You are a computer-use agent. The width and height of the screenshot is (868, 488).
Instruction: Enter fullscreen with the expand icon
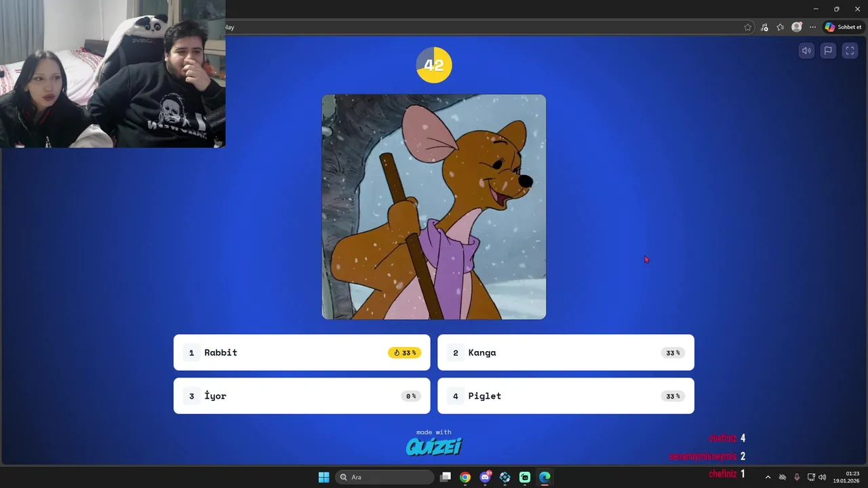(x=850, y=50)
